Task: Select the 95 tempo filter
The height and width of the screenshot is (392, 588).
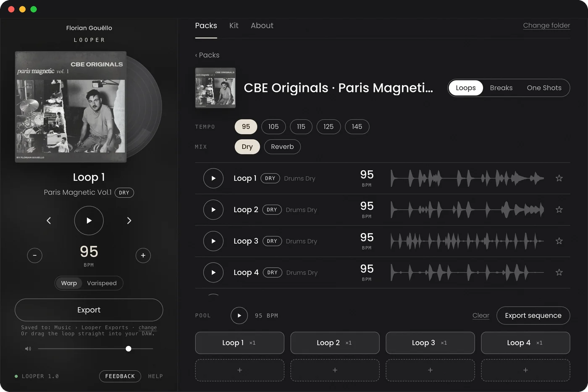Action: coord(246,127)
